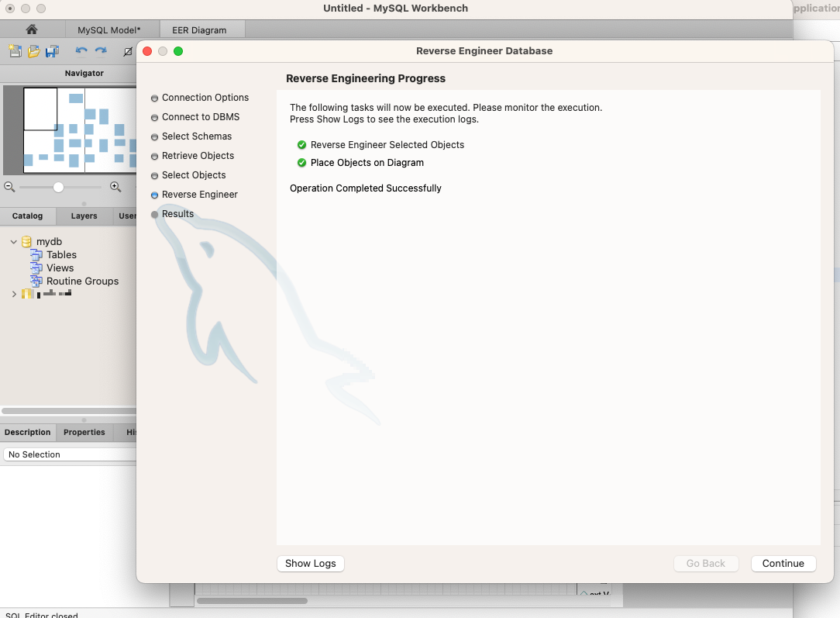Click the mydb schema database icon
The image size is (840, 618).
(x=26, y=242)
